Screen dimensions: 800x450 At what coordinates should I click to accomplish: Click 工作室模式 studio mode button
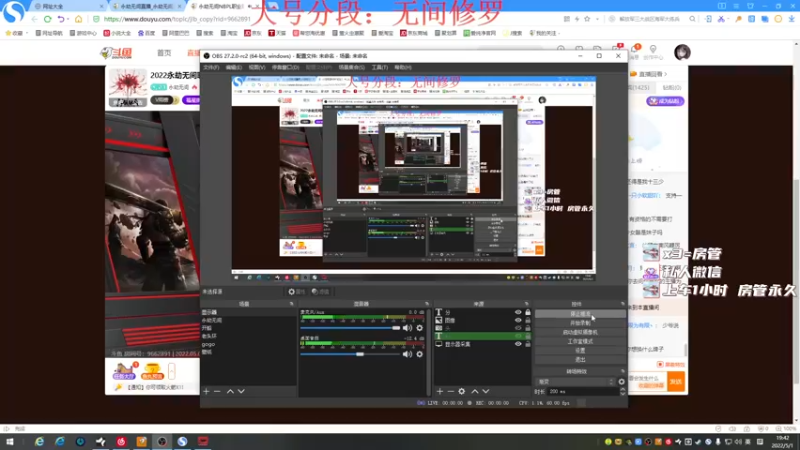tap(581, 341)
